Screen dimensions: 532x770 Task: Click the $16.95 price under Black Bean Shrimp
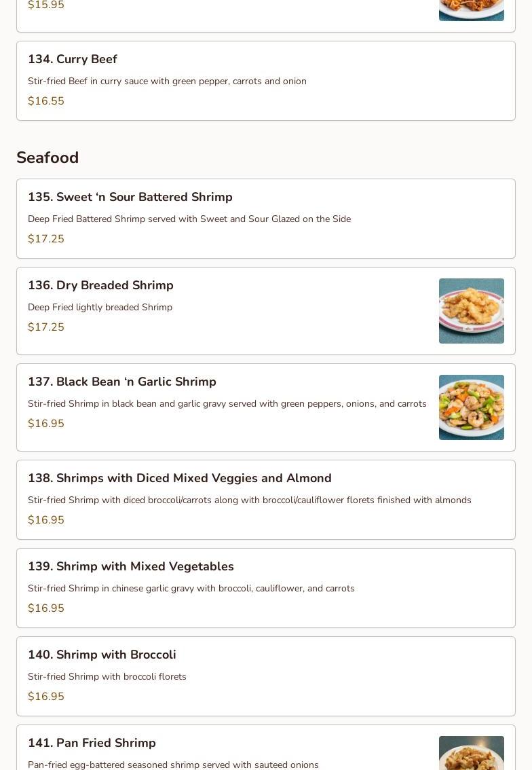(x=46, y=424)
